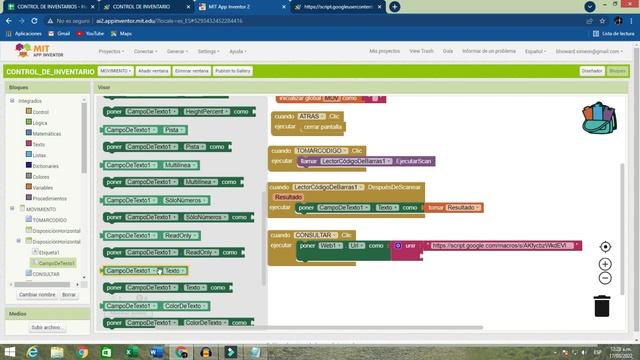Collapse the Integrados tree section
Screen dimensions: 640x360
(12, 100)
